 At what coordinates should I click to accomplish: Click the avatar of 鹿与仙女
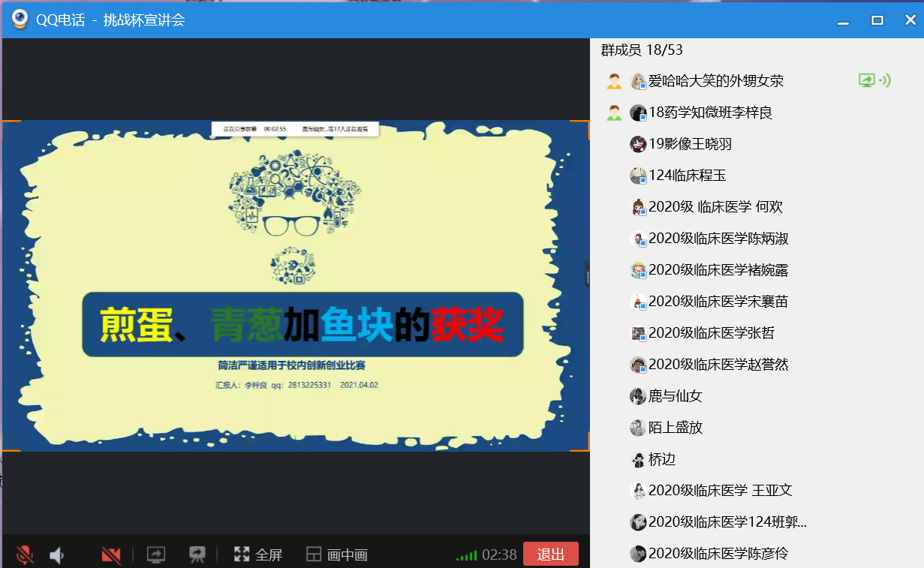point(638,396)
